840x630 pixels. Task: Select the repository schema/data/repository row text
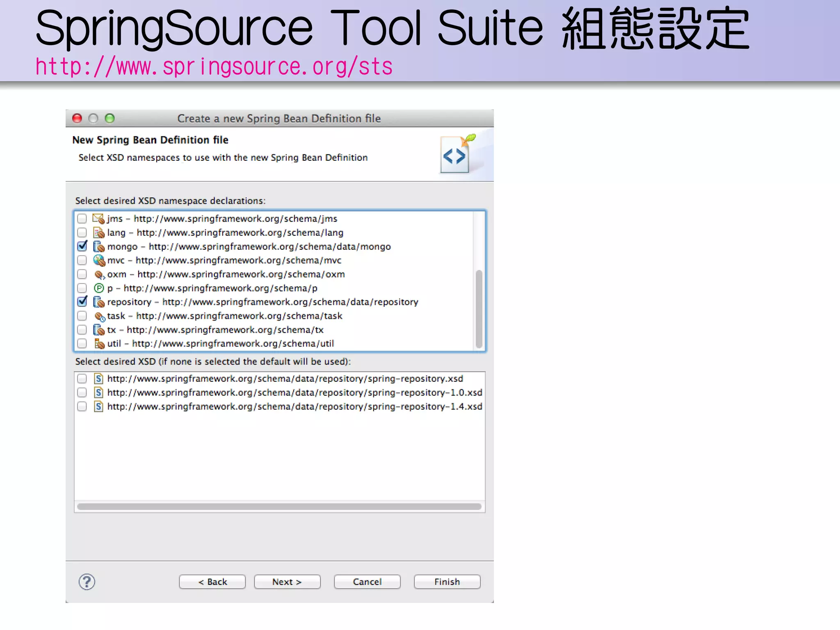(x=262, y=302)
